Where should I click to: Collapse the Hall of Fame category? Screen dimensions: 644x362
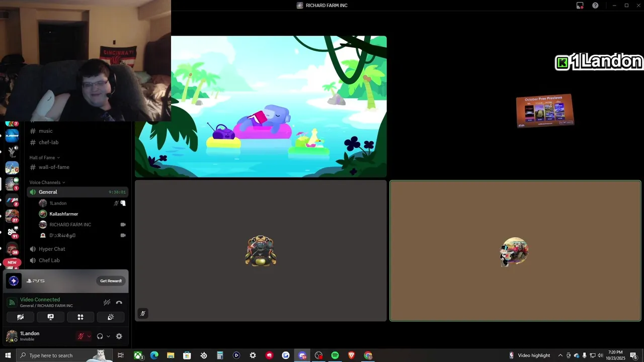tap(44, 157)
